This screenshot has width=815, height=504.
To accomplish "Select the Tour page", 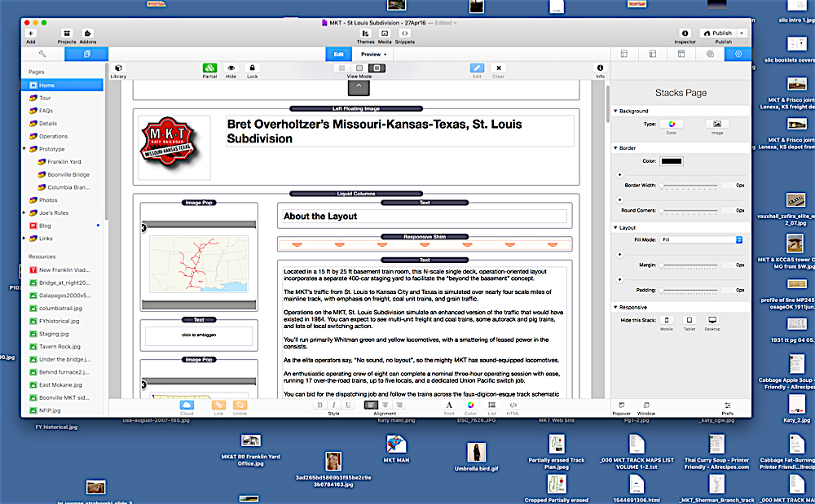I will coord(45,98).
